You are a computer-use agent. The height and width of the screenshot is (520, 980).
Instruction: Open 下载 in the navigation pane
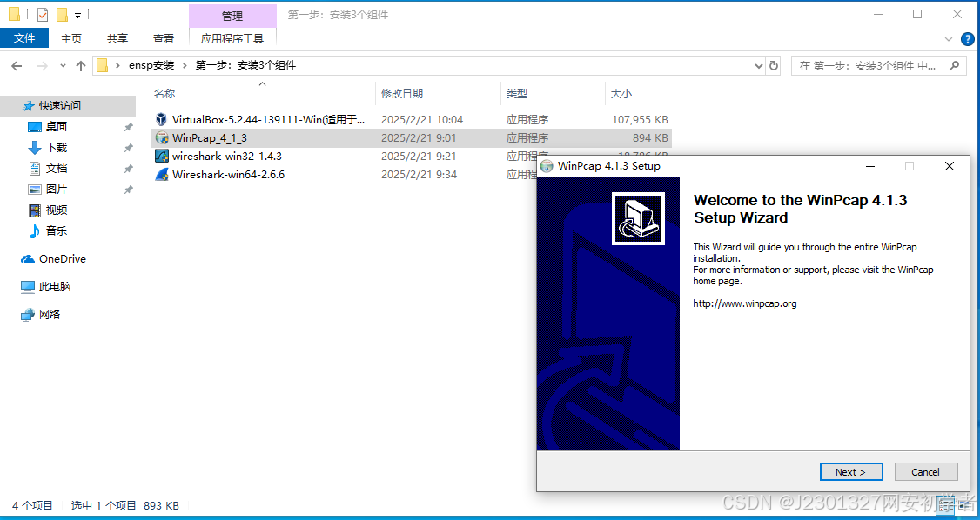pos(57,147)
